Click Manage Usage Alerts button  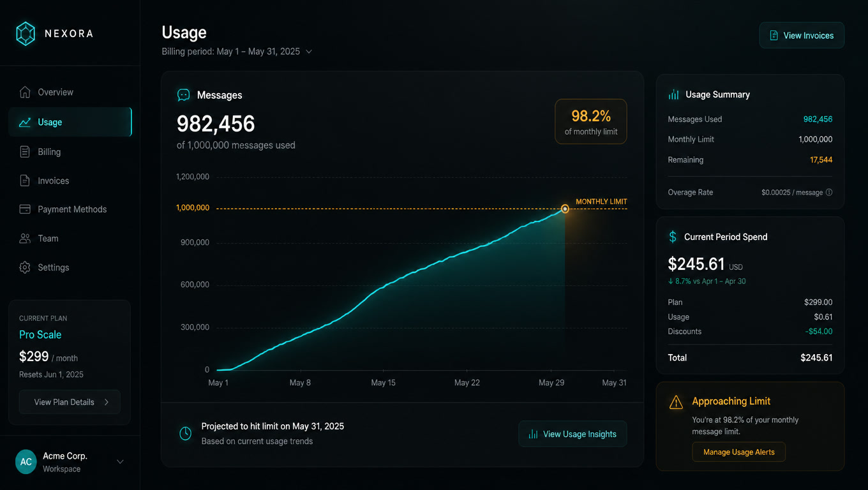[738, 452]
